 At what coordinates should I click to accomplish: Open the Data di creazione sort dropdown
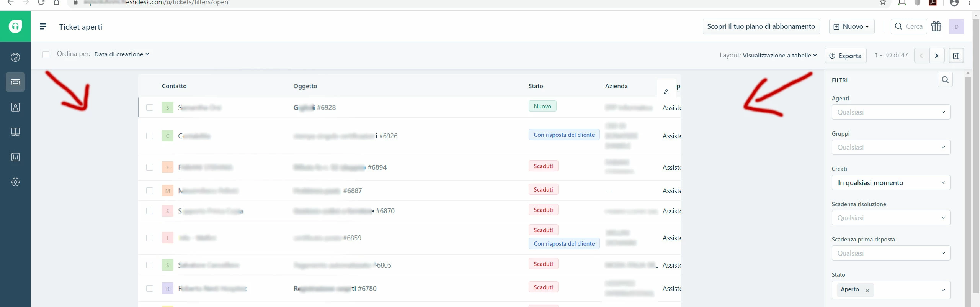[x=121, y=54]
